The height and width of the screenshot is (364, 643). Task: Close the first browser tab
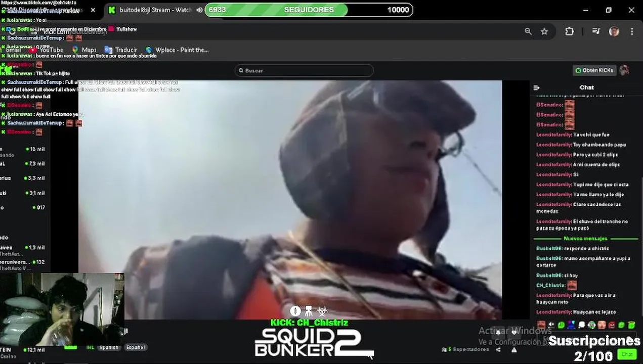93,10
